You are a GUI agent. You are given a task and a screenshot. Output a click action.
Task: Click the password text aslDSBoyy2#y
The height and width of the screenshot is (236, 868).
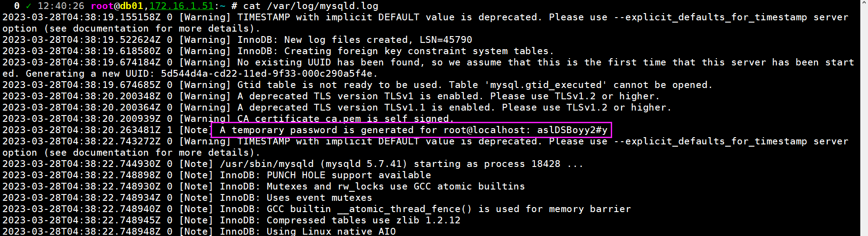tap(572, 130)
